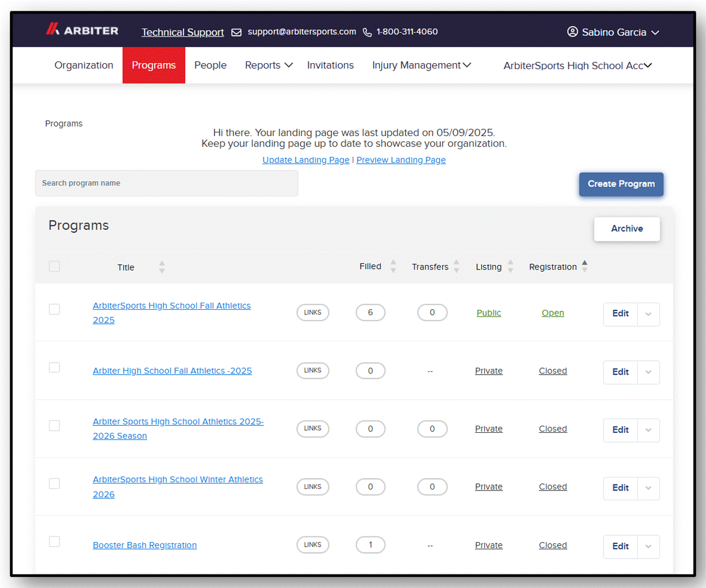Expand the Reports dropdown menu
Screen dimensions: 706x588
click(x=269, y=65)
